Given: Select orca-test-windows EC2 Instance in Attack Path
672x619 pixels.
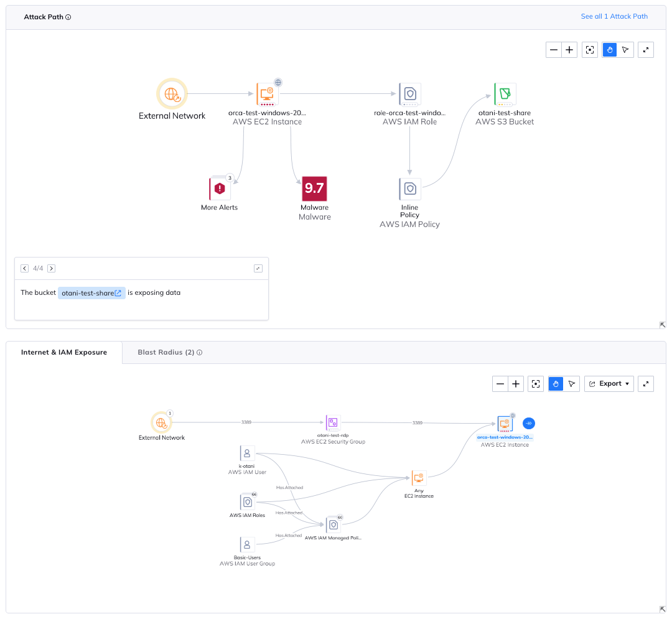Looking at the screenshot, I should pyautogui.click(x=268, y=94).
